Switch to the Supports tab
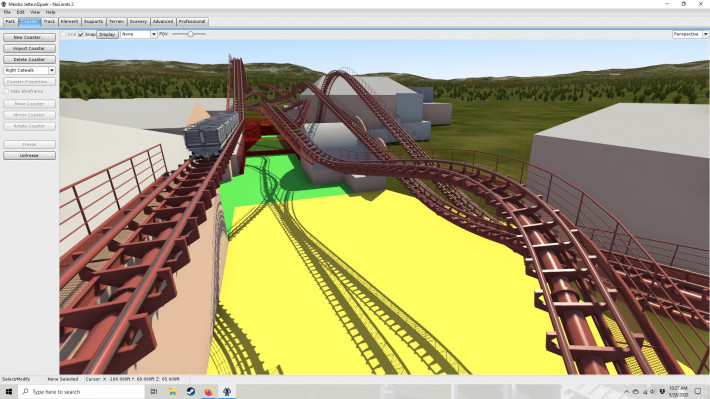710x399 pixels. pyautogui.click(x=93, y=22)
